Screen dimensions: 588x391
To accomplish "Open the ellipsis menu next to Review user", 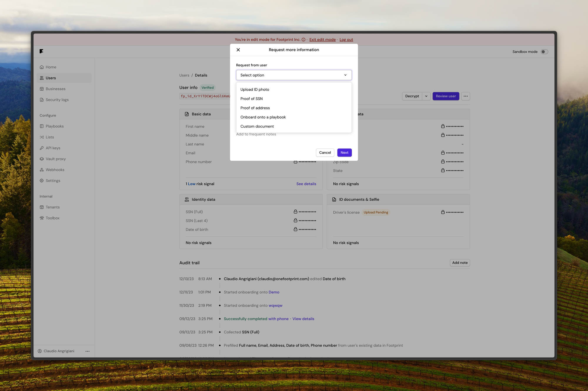I will (x=465, y=96).
